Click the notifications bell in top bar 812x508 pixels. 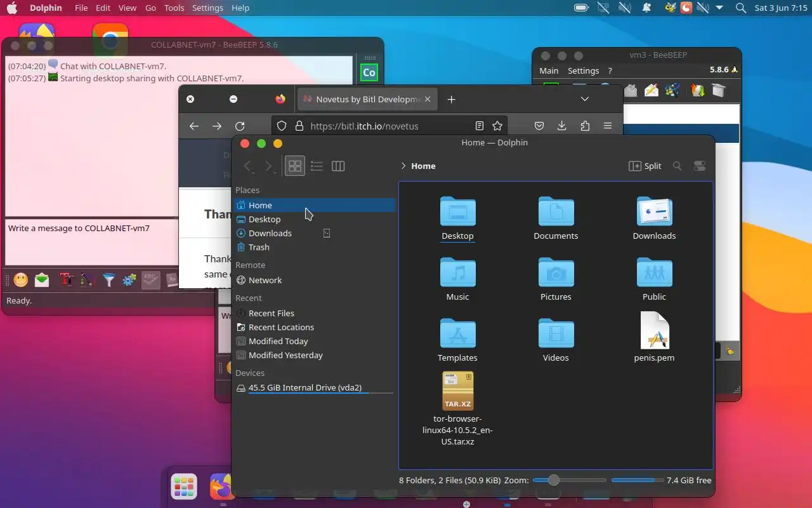click(646, 8)
